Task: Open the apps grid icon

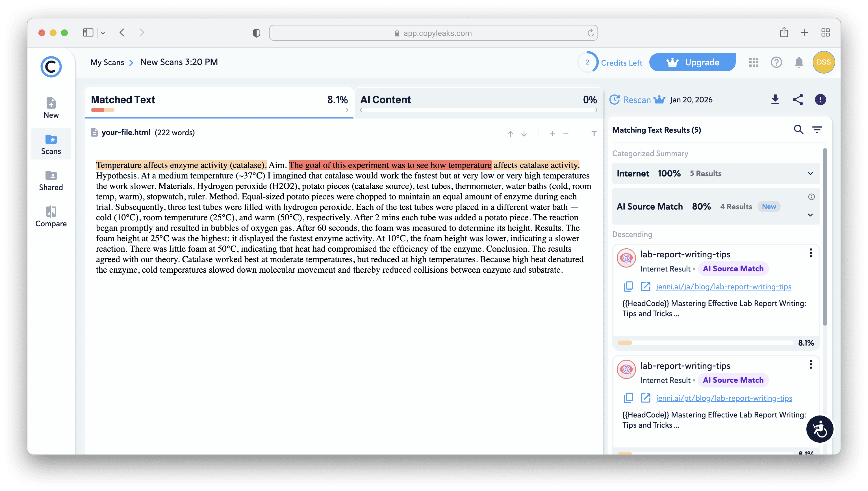Action: click(754, 63)
